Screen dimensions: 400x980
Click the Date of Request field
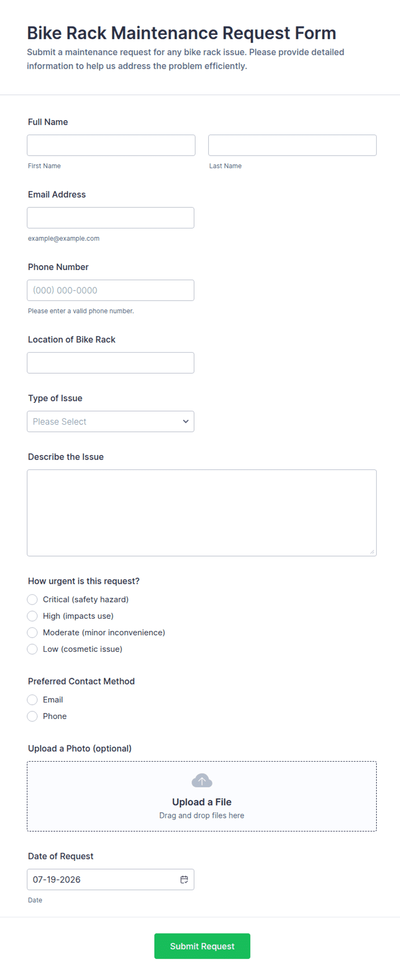coord(111,879)
